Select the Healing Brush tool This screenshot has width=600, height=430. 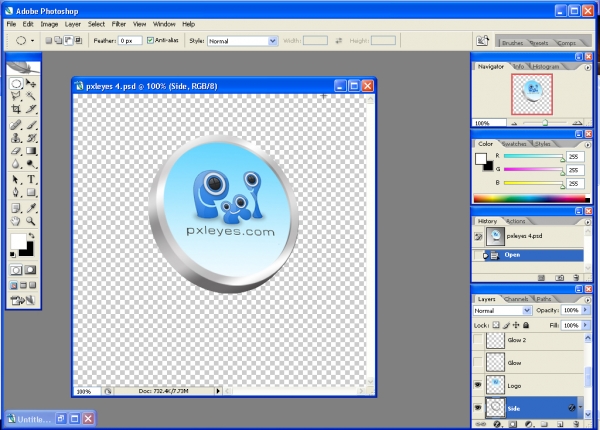click(x=16, y=125)
